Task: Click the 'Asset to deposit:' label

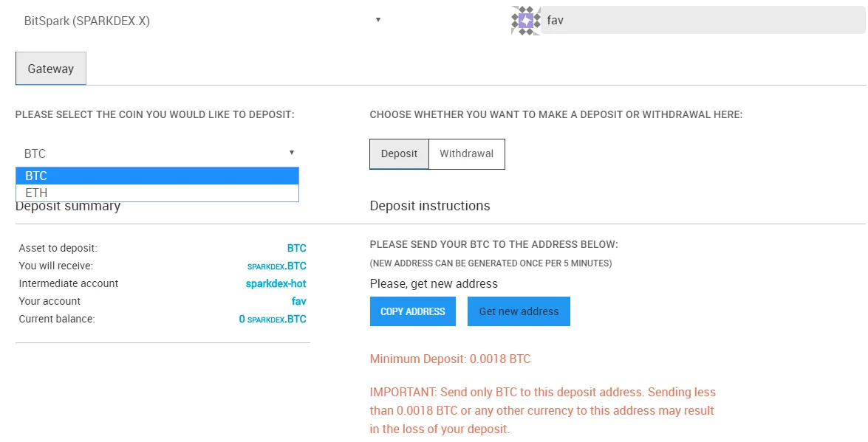Action: pyautogui.click(x=58, y=248)
